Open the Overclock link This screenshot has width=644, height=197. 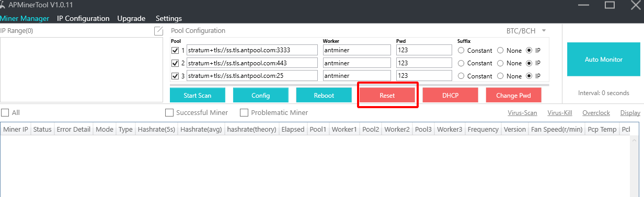[x=596, y=112]
